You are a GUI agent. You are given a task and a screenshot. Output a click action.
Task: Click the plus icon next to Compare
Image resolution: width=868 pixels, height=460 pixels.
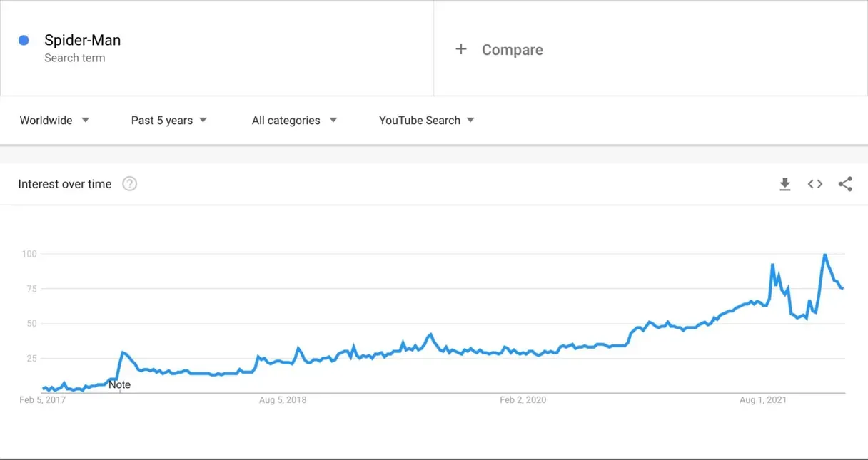point(461,49)
